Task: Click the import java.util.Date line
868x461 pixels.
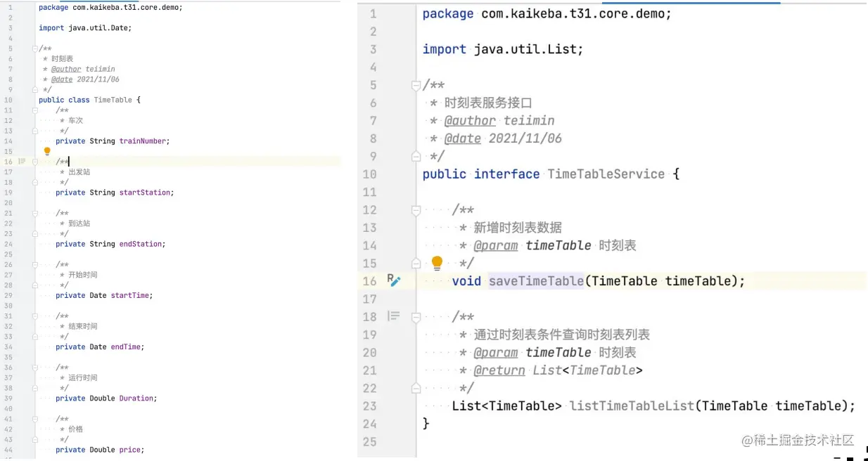Action: [x=85, y=28]
